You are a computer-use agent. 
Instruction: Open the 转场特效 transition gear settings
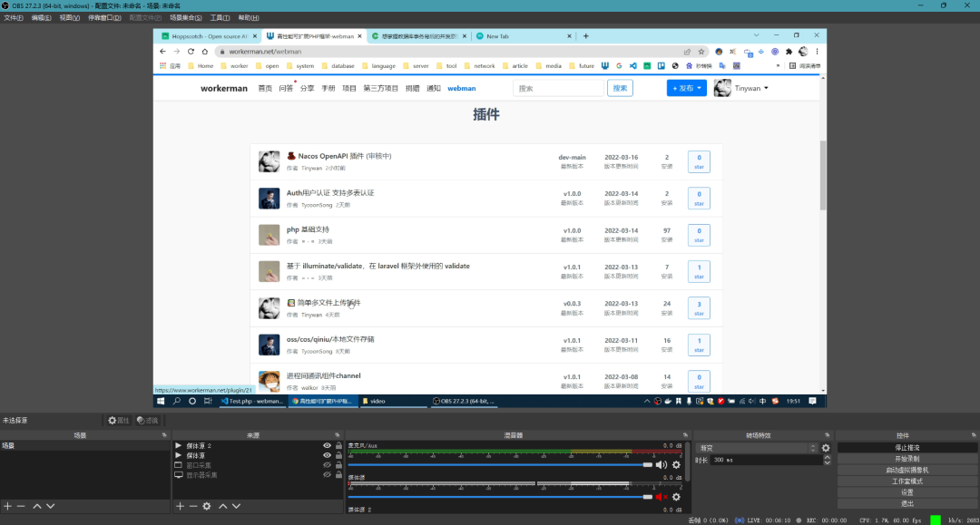click(826, 448)
